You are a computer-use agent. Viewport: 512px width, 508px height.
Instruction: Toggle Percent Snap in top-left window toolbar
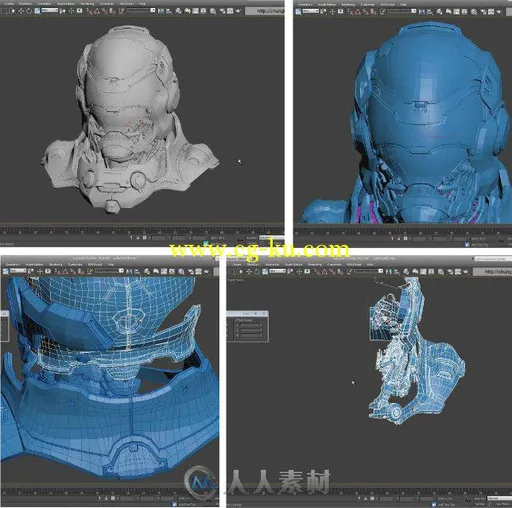point(105,11)
